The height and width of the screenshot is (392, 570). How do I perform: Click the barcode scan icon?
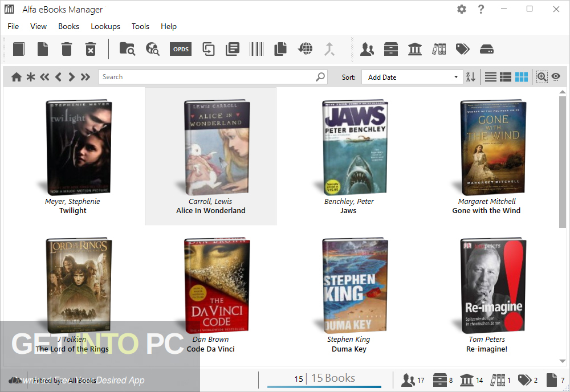tap(256, 49)
